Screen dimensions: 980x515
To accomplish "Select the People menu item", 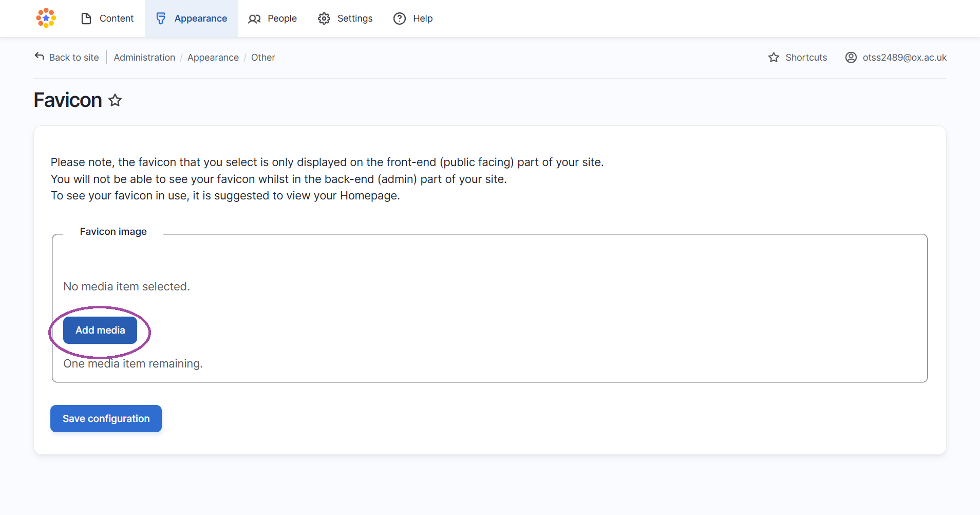I will click(282, 19).
